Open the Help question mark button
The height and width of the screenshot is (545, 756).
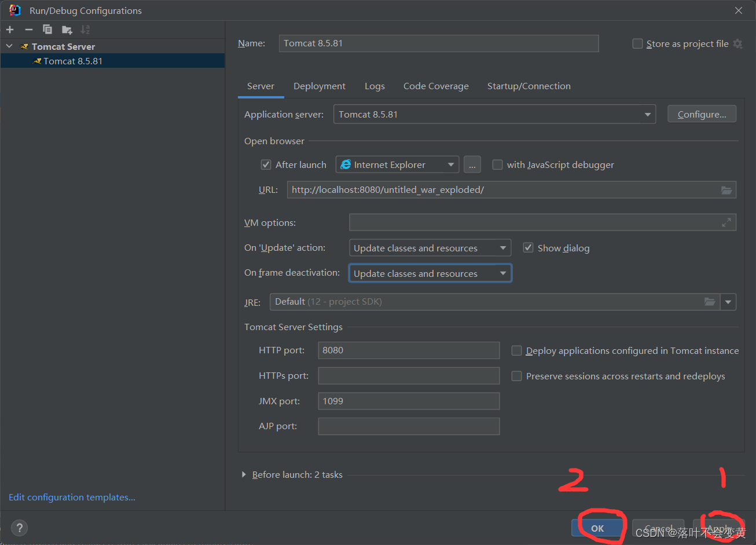point(20,528)
